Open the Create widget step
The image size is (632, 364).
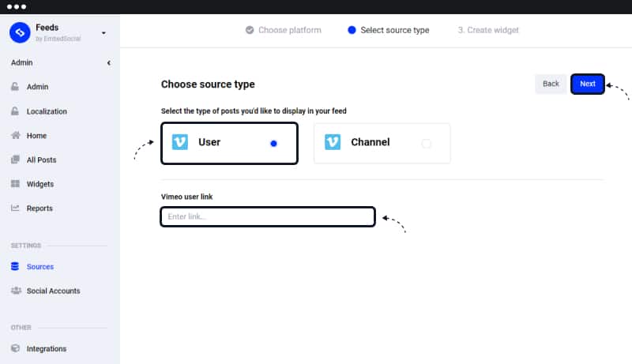tap(488, 30)
